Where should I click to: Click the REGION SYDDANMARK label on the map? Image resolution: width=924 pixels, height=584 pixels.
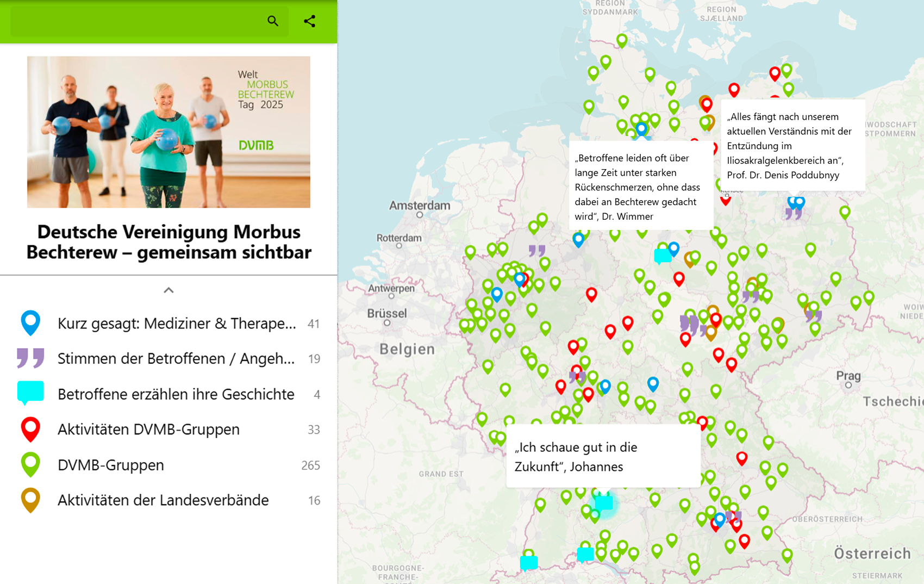point(610,8)
